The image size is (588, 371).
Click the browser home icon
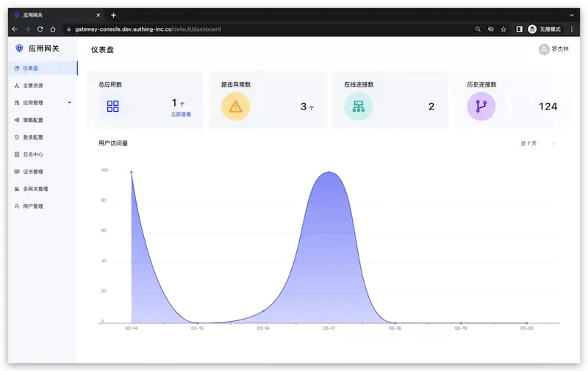click(x=53, y=29)
